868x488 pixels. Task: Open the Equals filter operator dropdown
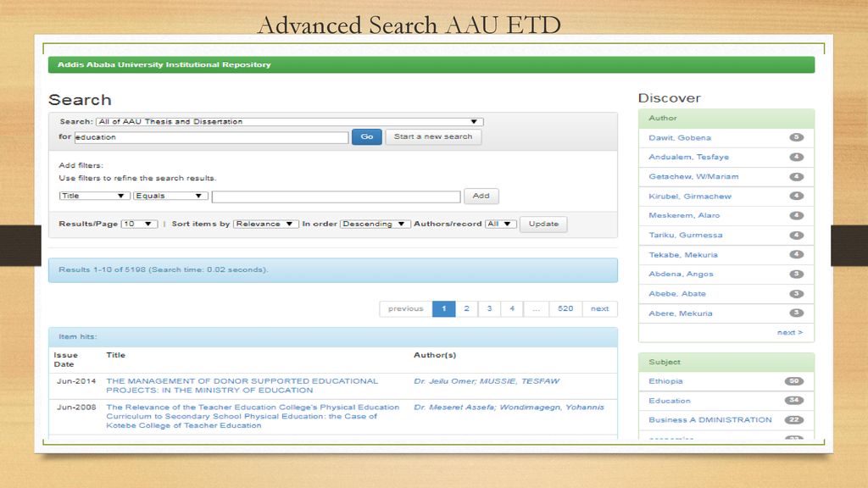pyautogui.click(x=170, y=196)
